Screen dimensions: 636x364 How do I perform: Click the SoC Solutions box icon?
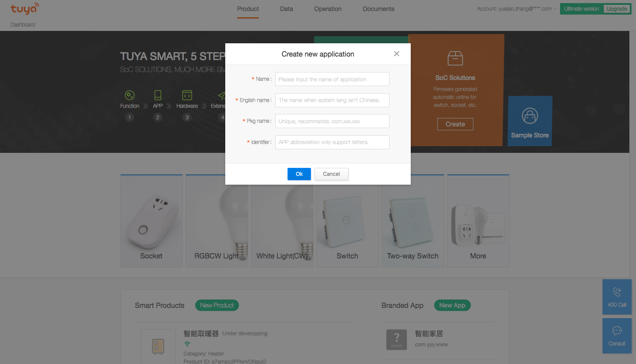(x=455, y=58)
